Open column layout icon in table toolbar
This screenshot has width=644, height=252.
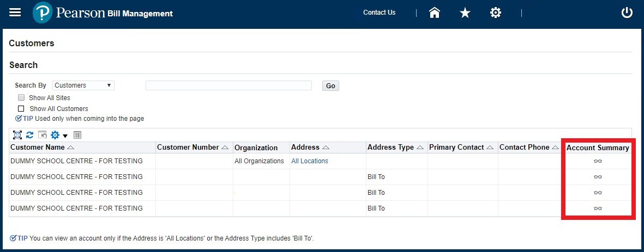click(x=77, y=135)
